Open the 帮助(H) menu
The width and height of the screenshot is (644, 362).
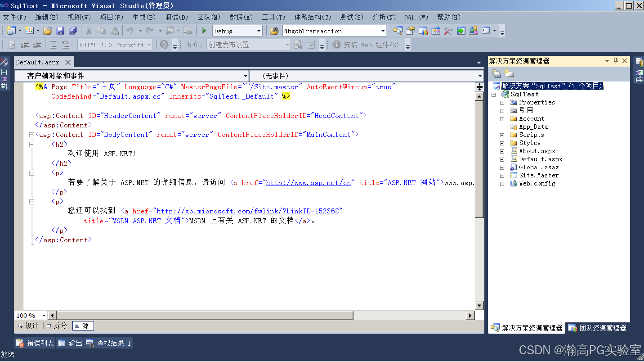[449, 17]
